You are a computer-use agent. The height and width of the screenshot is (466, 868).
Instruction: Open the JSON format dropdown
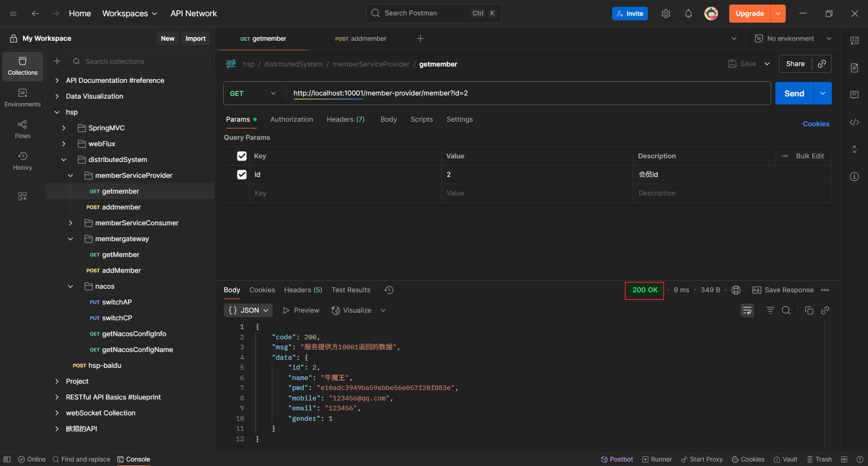[248, 310]
